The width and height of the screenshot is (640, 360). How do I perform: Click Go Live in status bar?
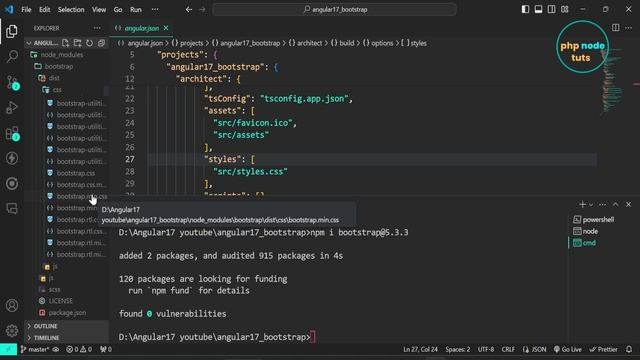point(568,349)
